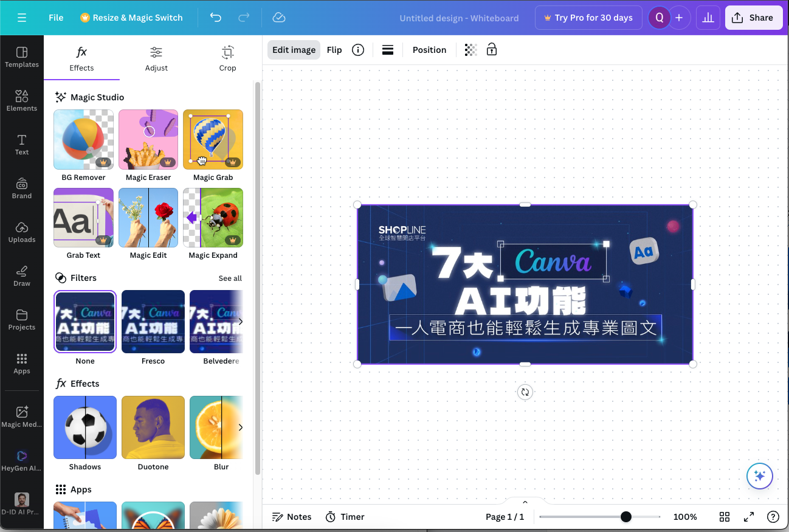Open Uploads in the sidebar
The width and height of the screenshot is (789, 532).
[22, 232]
